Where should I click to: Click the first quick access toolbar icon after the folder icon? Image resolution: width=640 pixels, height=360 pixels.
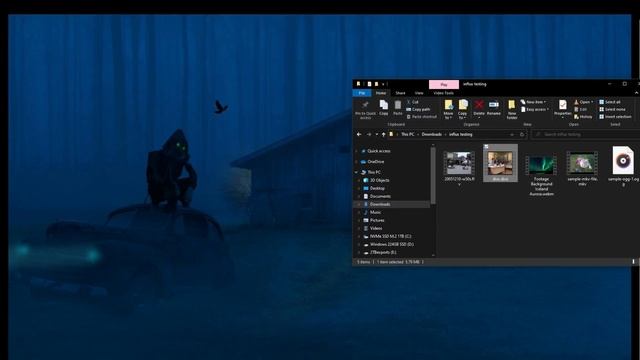(x=369, y=84)
